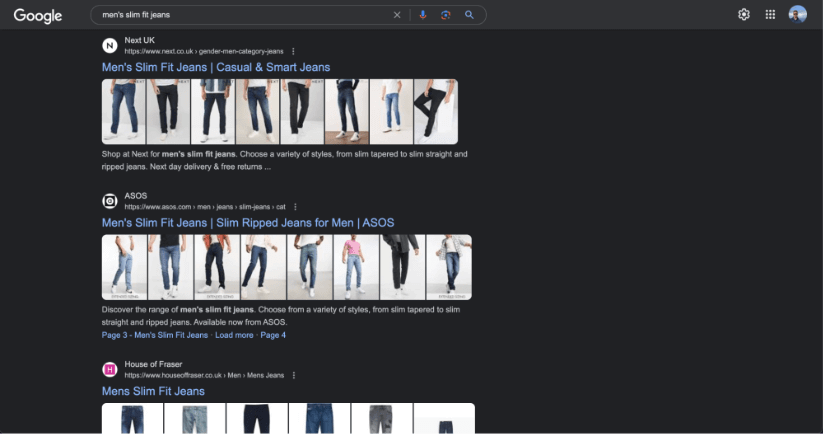Open fifth Next thumbnail
823x434 pixels.
tap(302, 112)
